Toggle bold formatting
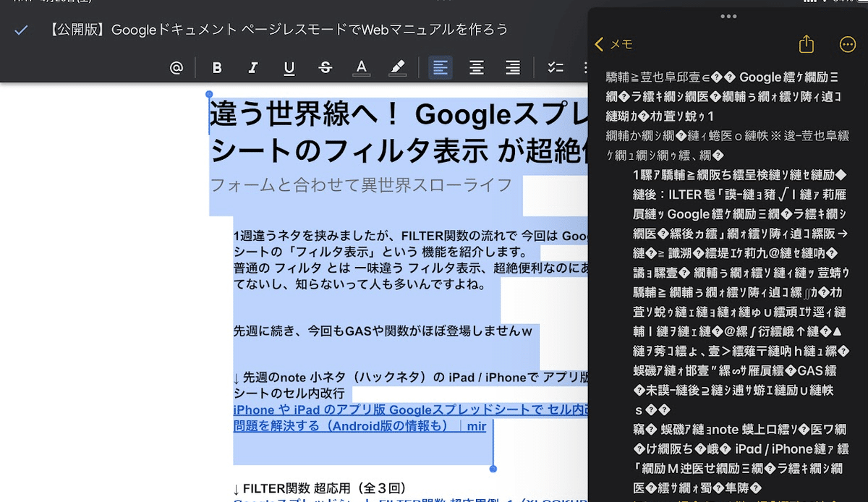Screen dimensions: 868x502 point(217,67)
